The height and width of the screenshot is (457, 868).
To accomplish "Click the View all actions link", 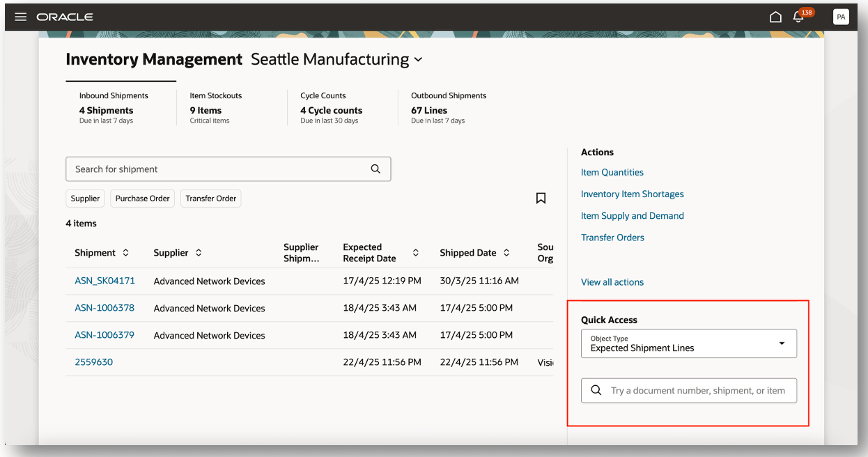I will [x=612, y=282].
